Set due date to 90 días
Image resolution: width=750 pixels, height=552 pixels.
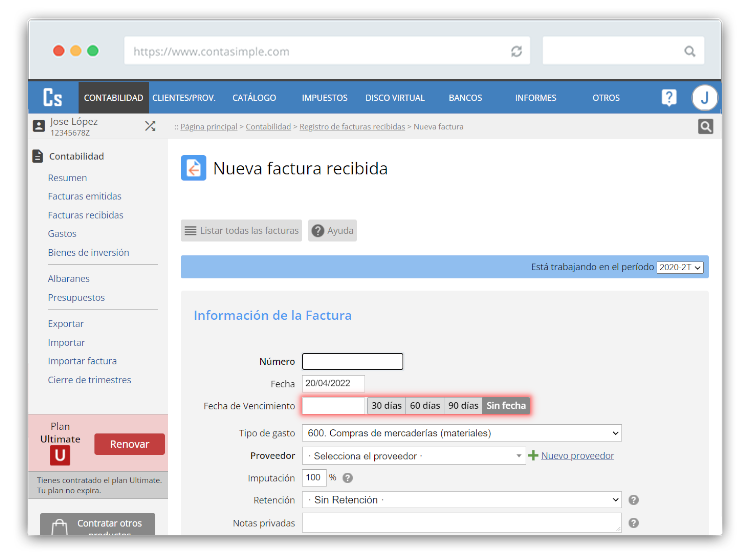463,406
